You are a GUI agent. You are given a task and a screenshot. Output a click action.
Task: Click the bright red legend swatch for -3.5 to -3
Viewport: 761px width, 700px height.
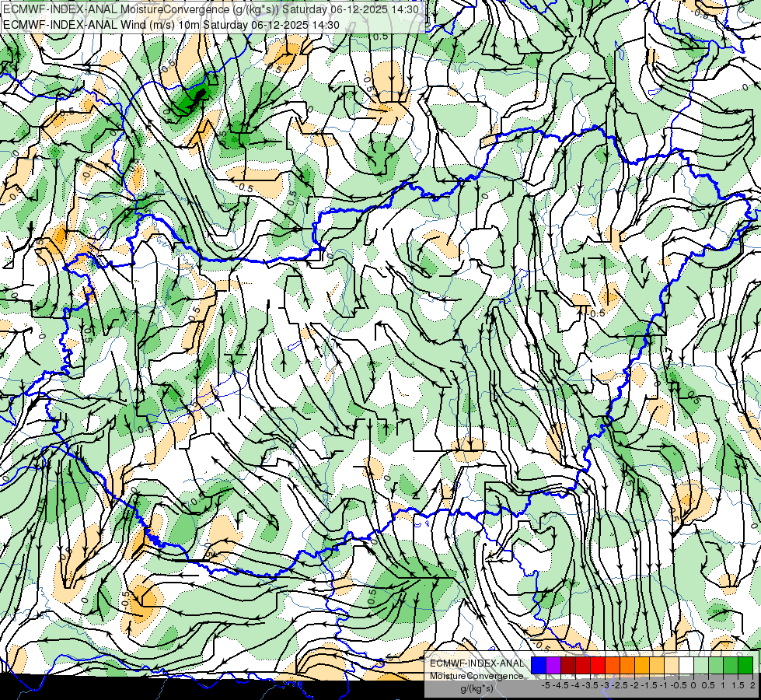pos(598,666)
